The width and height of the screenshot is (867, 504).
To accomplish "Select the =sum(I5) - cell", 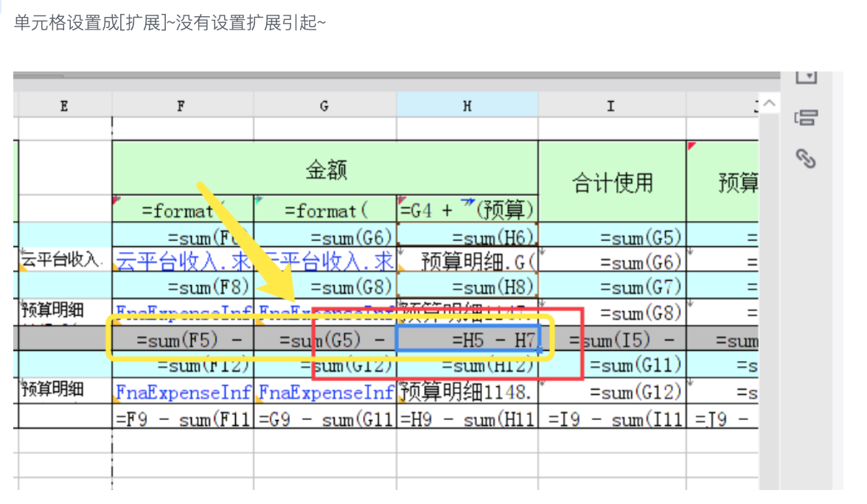I will [612, 339].
